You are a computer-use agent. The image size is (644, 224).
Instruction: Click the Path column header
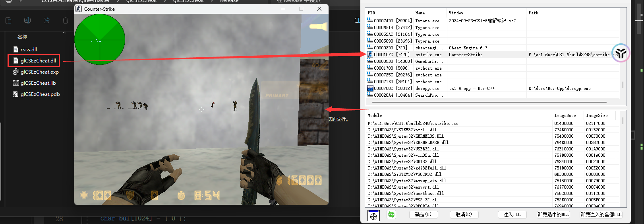point(533,13)
